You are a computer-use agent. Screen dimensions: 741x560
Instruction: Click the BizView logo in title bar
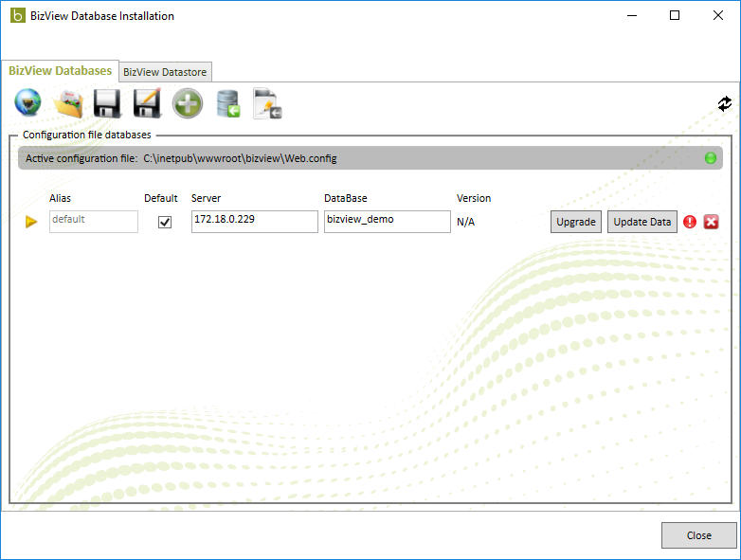[x=17, y=15]
